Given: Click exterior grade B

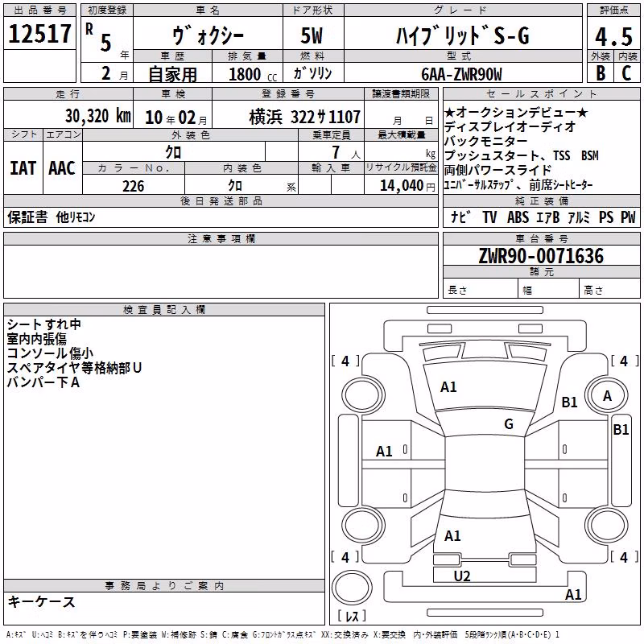Looking at the screenshot, I should point(601,73).
